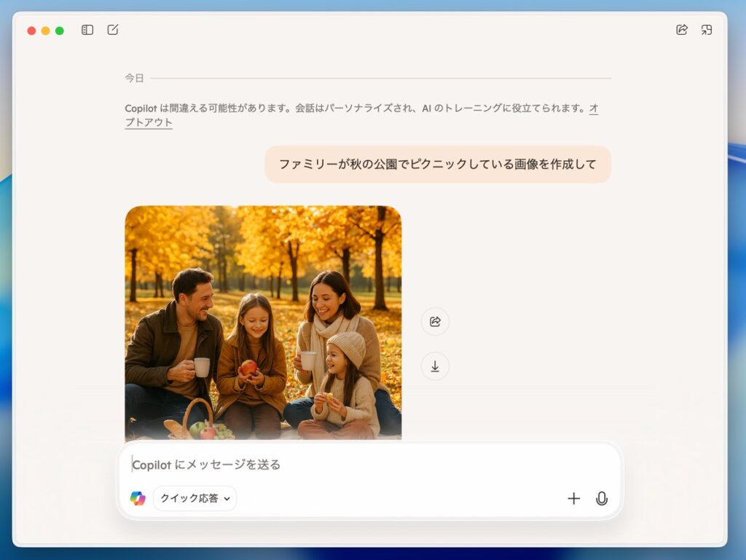Minimize the window with the yellow button
Screen dimensions: 746x560
pos(45,31)
